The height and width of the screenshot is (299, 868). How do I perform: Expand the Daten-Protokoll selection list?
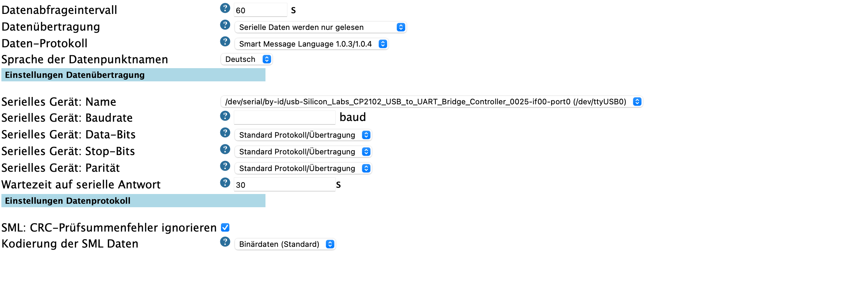[x=311, y=44]
